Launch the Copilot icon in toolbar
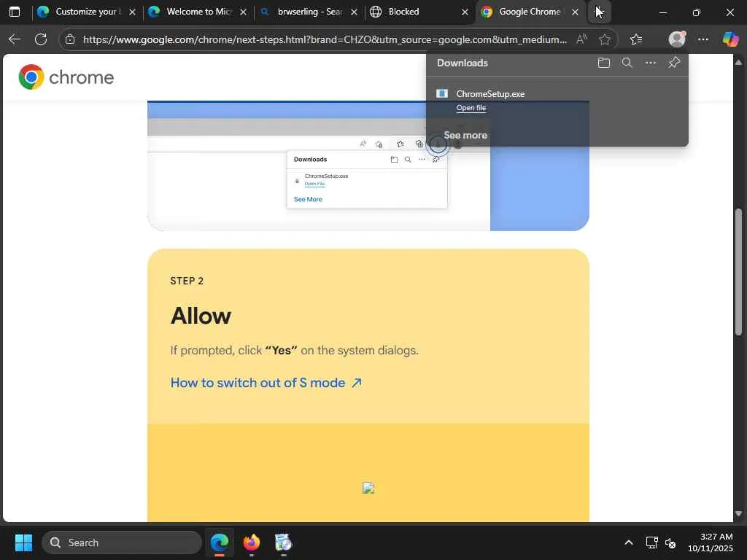747x560 pixels. (x=730, y=39)
